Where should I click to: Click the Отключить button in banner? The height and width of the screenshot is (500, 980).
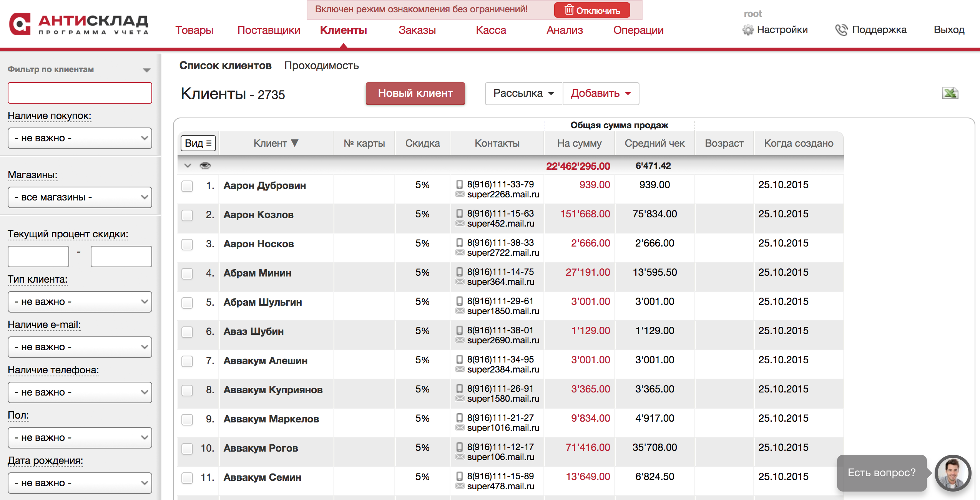click(x=592, y=10)
